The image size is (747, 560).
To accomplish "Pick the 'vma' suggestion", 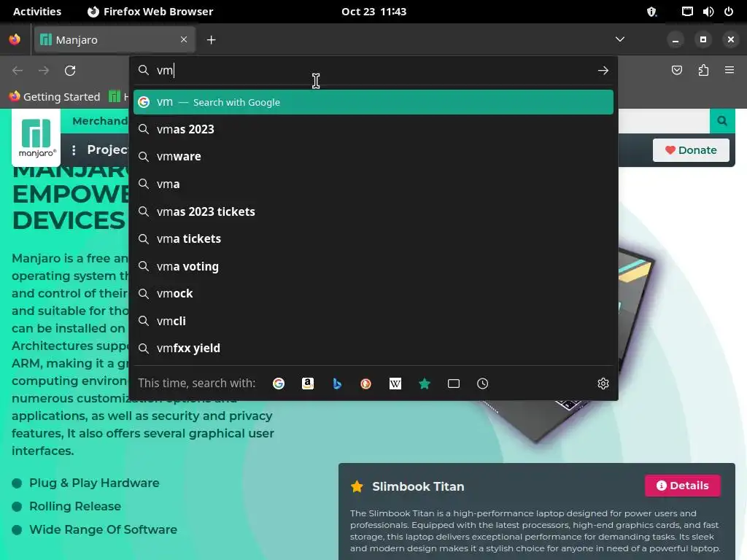I will coord(373,184).
